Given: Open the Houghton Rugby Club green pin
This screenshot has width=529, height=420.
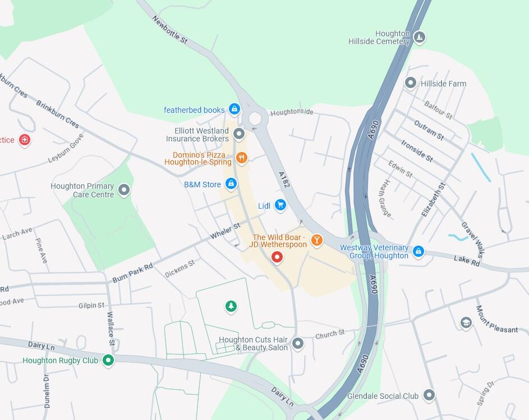Looking at the screenshot, I should [108, 361].
